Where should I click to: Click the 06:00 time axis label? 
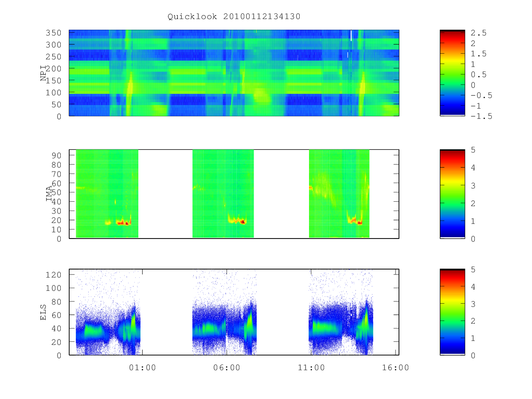[x=227, y=368]
